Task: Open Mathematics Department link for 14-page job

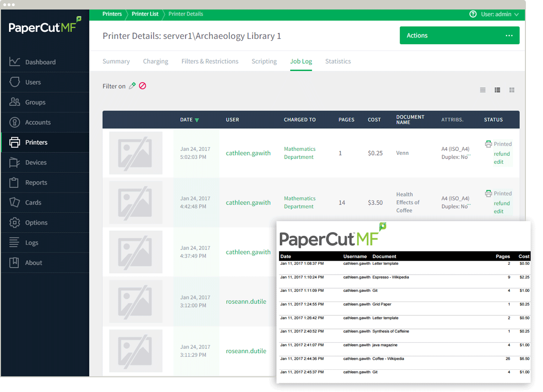Action: [x=300, y=202]
